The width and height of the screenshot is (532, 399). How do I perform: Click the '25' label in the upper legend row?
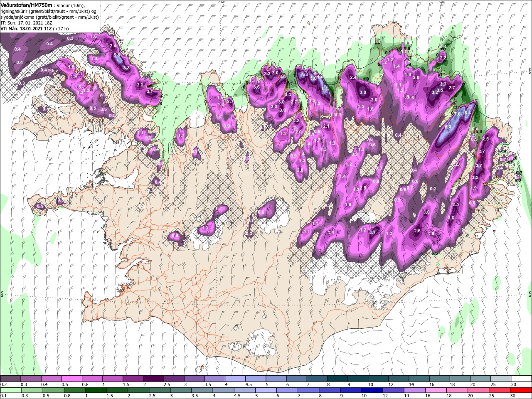click(x=493, y=384)
